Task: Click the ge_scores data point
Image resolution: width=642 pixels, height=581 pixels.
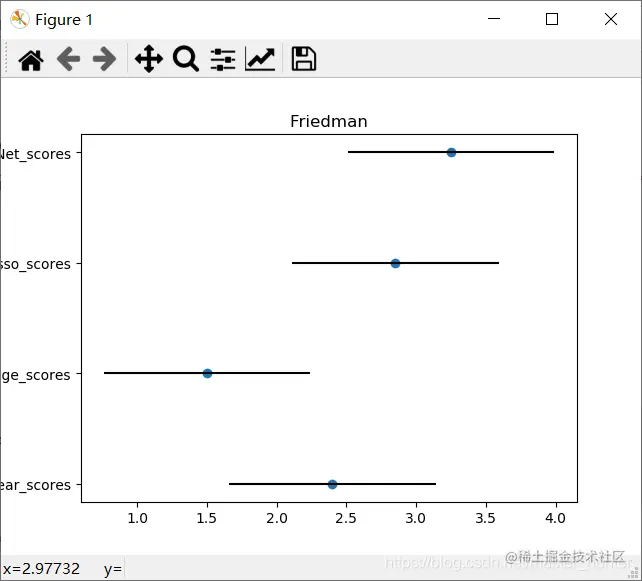Action: pos(208,373)
